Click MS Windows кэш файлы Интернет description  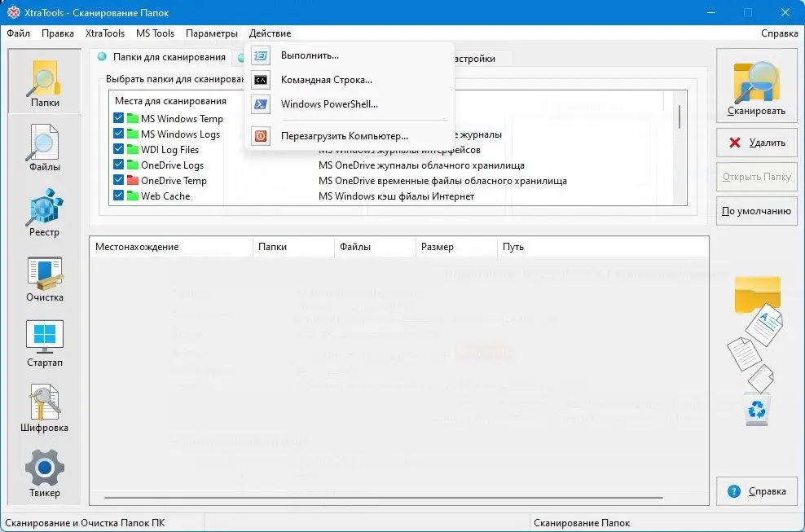click(x=396, y=196)
